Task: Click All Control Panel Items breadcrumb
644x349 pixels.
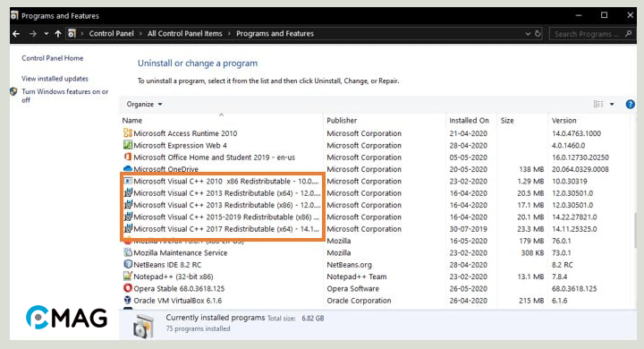Action: coord(185,34)
